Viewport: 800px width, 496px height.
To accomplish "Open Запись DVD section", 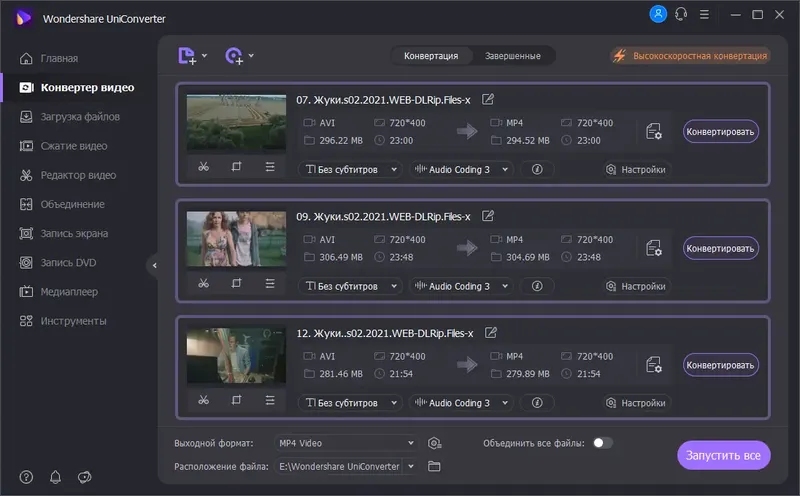I will [x=58, y=262].
